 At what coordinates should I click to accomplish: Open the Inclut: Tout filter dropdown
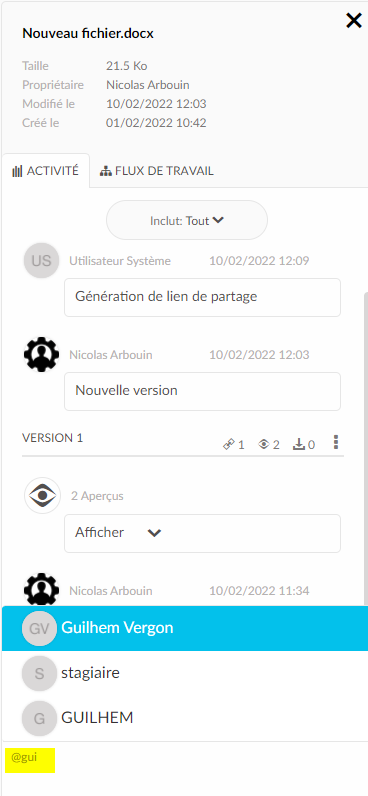[x=187, y=220]
